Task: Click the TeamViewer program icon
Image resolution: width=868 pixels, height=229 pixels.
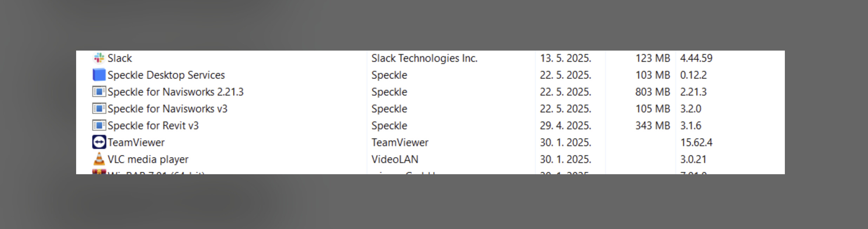Action: [99, 142]
